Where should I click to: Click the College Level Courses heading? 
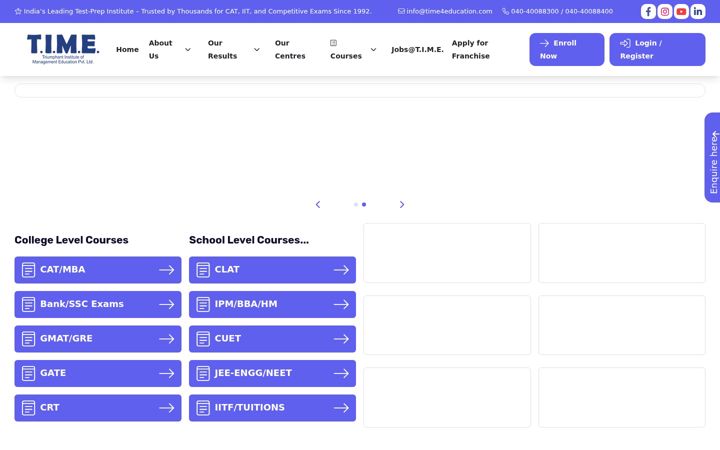pos(71,240)
